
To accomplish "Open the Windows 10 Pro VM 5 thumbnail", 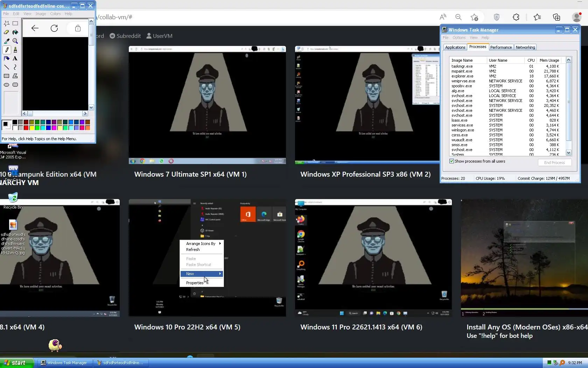I will click(207, 258).
